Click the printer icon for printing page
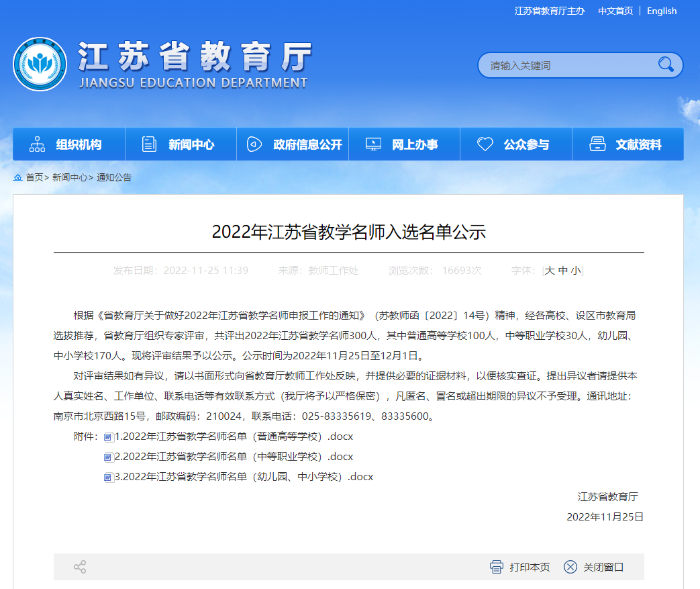The image size is (700, 589). click(x=497, y=567)
